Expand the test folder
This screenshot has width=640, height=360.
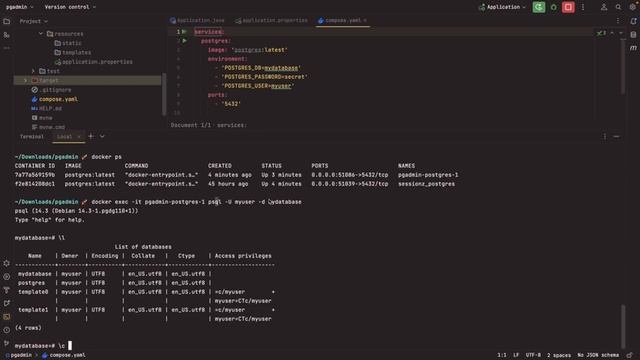[x=33, y=71]
